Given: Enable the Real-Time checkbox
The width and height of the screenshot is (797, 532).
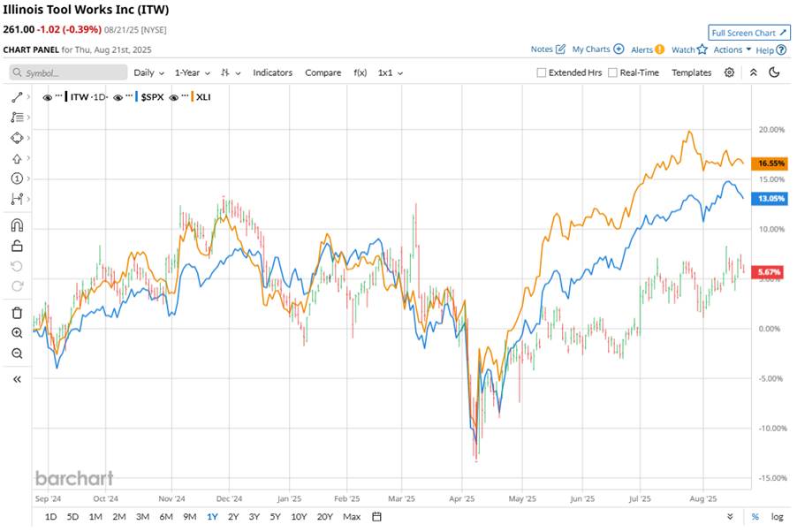Looking at the screenshot, I should 612,72.
